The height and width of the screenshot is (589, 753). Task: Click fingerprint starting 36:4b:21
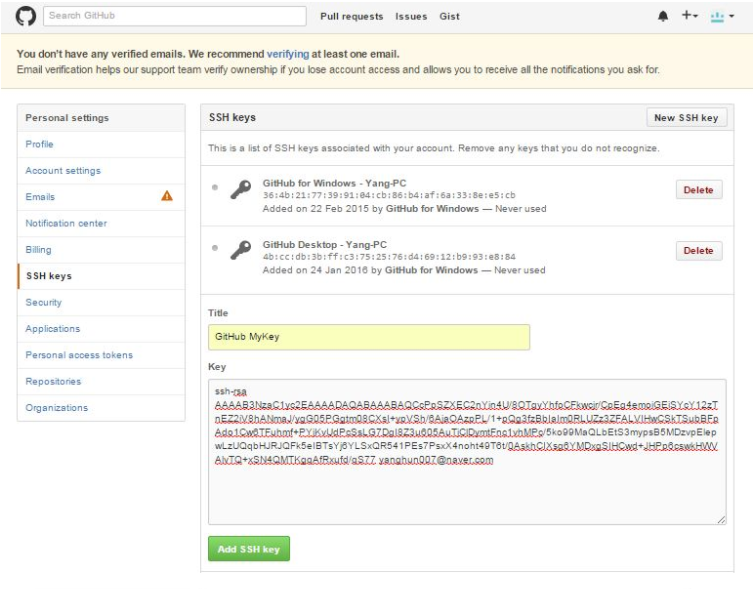pyautogui.click(x=389, y=195)
